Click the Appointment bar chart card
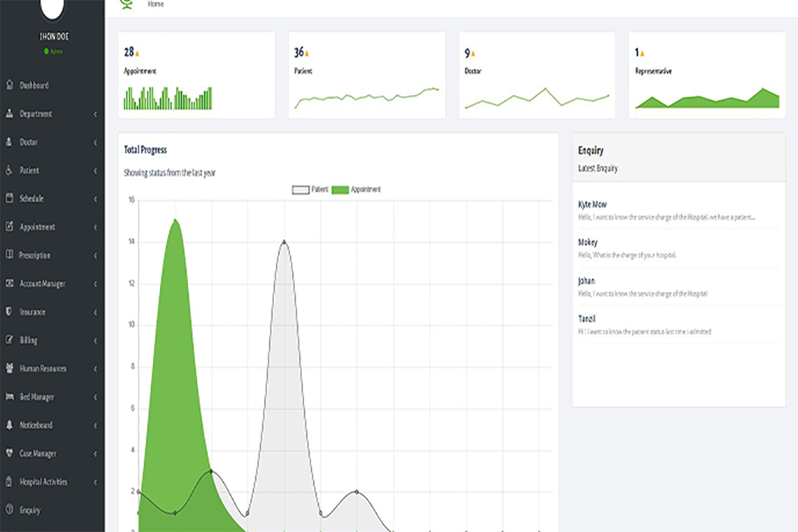This screenshot has height=532, width=798. pos(196,75)
